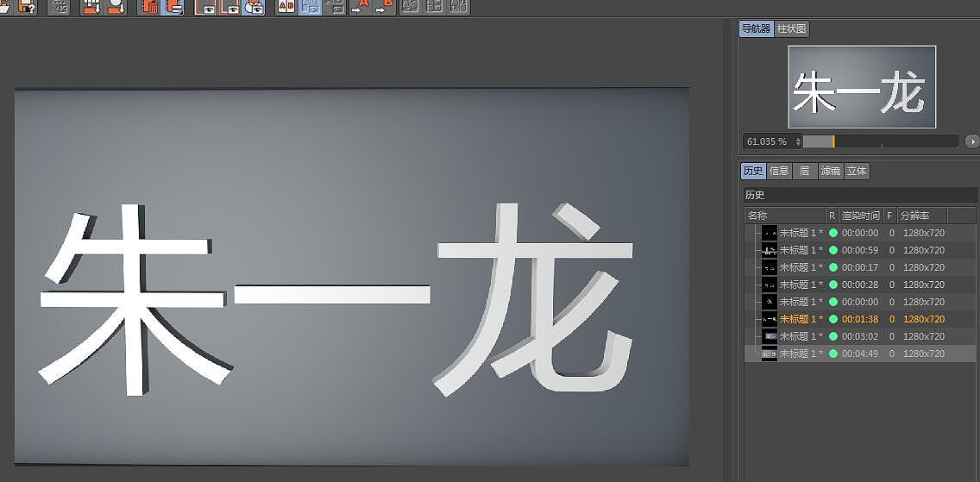980x482 pixels.
Task: Select the history row rendered in 00:00:28
Action: click(x=860, y=285)
